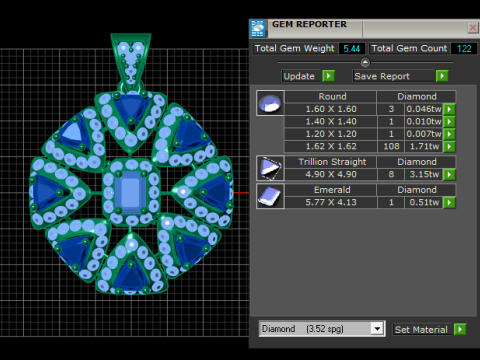Image resolution: width=480 pixels, height=360 pixels.
Task: Click the 1.71tw weight cell
Action: [x=424, y=146]
